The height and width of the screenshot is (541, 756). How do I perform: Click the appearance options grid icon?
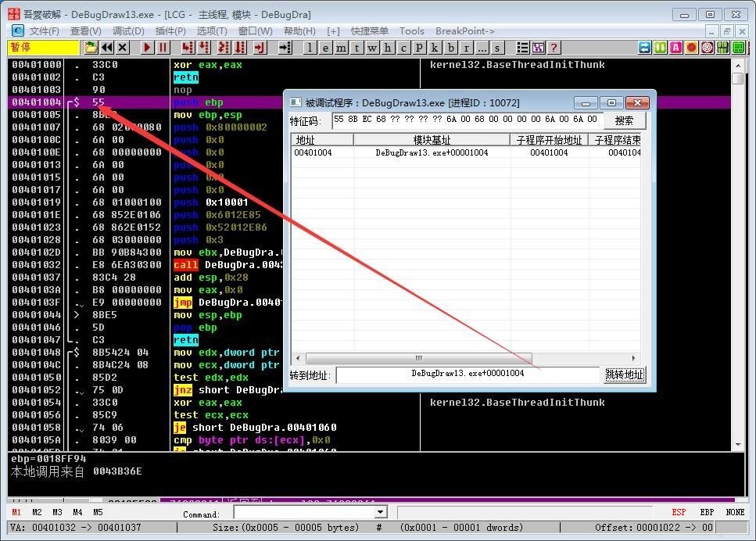[x=538, y=47]
